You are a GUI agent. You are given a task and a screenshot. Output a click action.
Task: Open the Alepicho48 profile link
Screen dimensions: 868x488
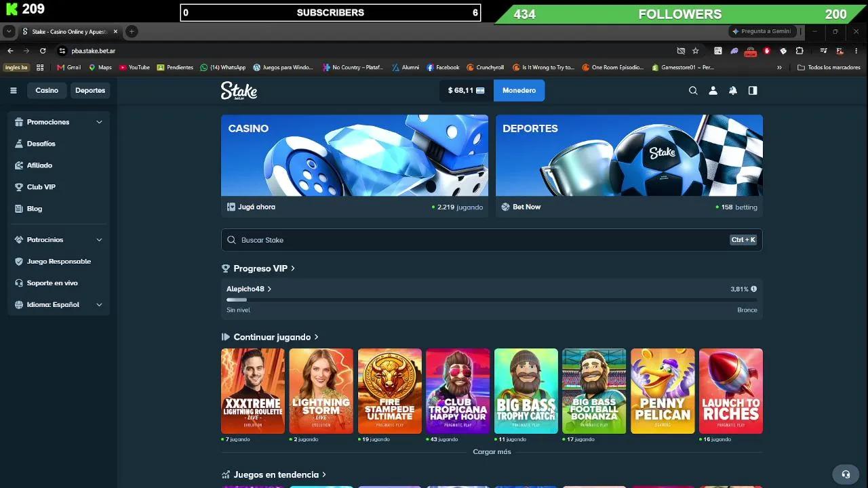[249, 289]
